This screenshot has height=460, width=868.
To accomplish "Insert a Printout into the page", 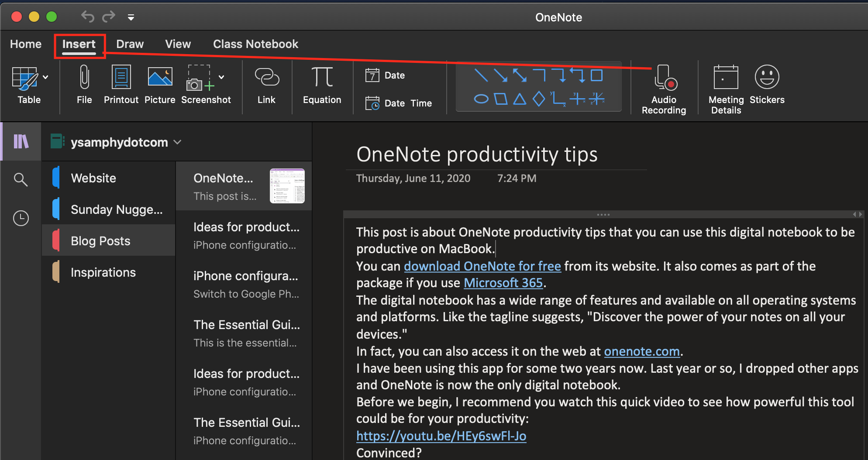I will coord(121,85).
